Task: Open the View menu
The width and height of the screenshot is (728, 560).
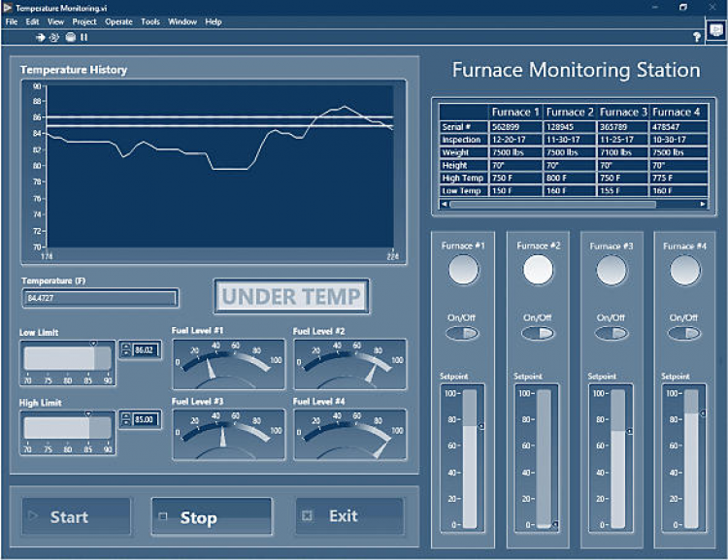Action: click(x=55, y=21)
